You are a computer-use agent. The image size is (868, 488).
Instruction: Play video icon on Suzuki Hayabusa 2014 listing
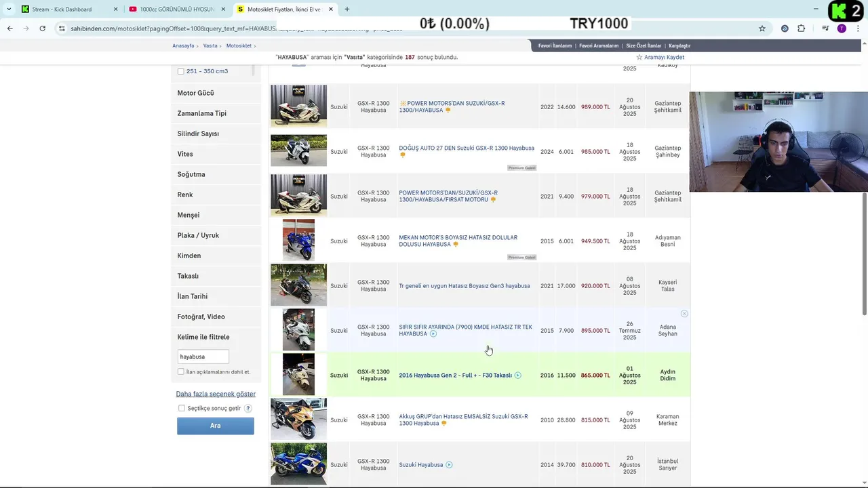pyautogui.click(x=449, y=464)
